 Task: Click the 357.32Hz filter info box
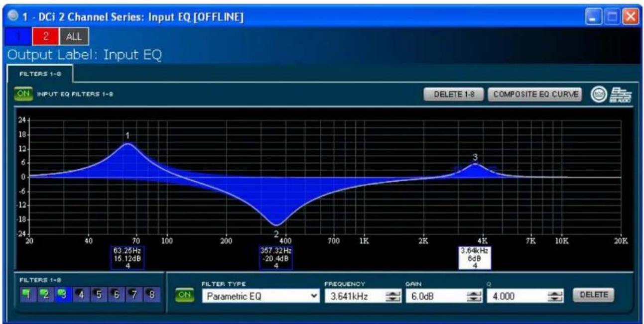(x=276, y=258)
